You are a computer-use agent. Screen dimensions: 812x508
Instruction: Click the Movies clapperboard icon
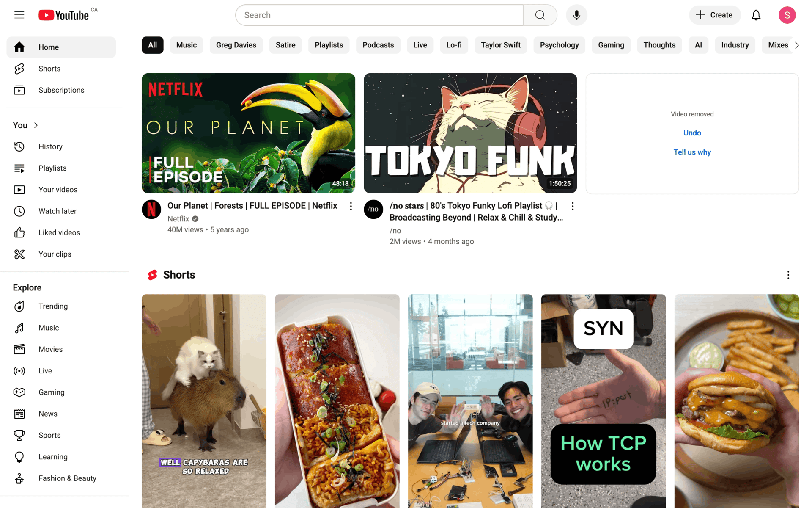tap(19, 349)
